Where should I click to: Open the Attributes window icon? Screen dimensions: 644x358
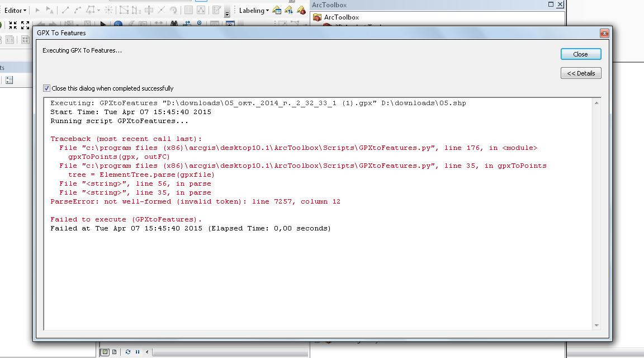(188, 10)
